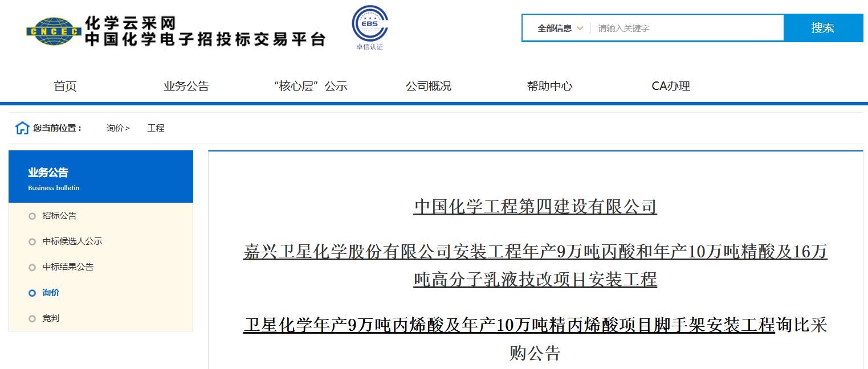
Task: Select the 竞判 sidebar bullet
Action: pos(32,318)
